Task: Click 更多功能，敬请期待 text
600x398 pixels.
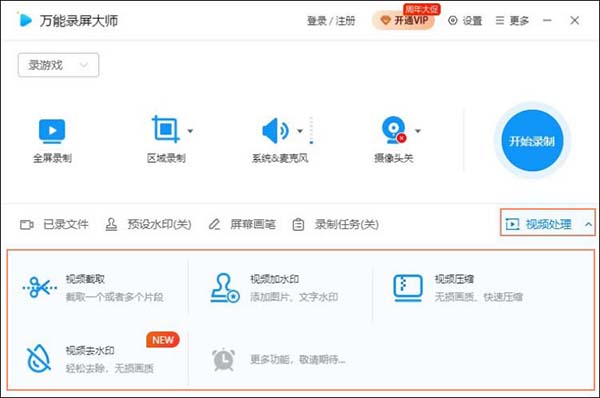Action: pyautogui.click(x=298, y=359)
